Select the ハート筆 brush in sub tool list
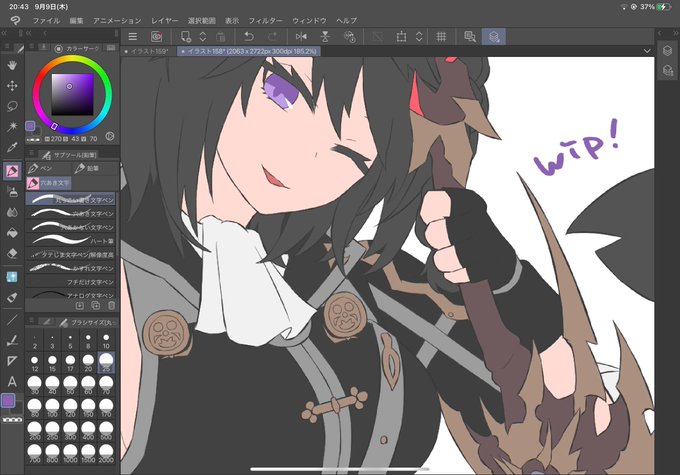This screenshot has width=680, height=475. tap(72, 240)
